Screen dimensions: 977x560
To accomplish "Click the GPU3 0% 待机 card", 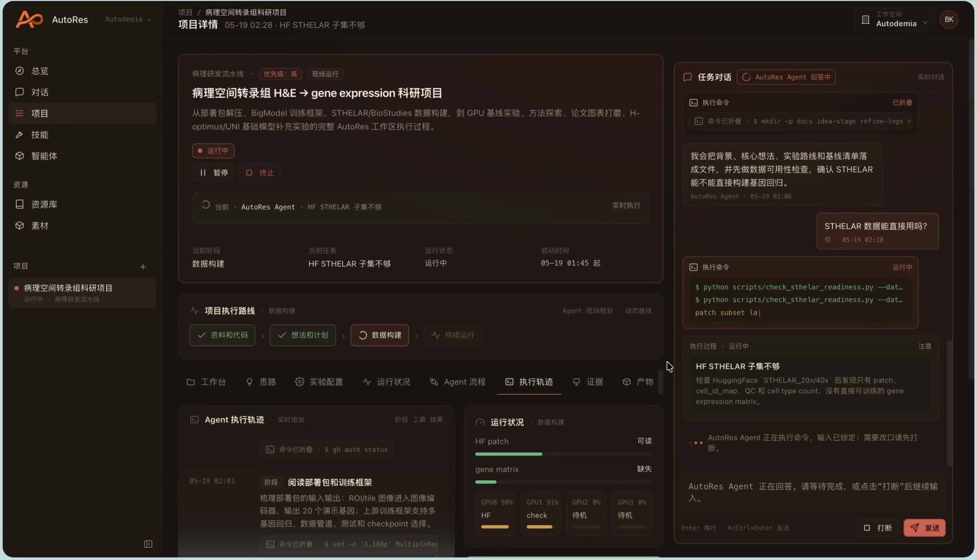I will 632,513.
